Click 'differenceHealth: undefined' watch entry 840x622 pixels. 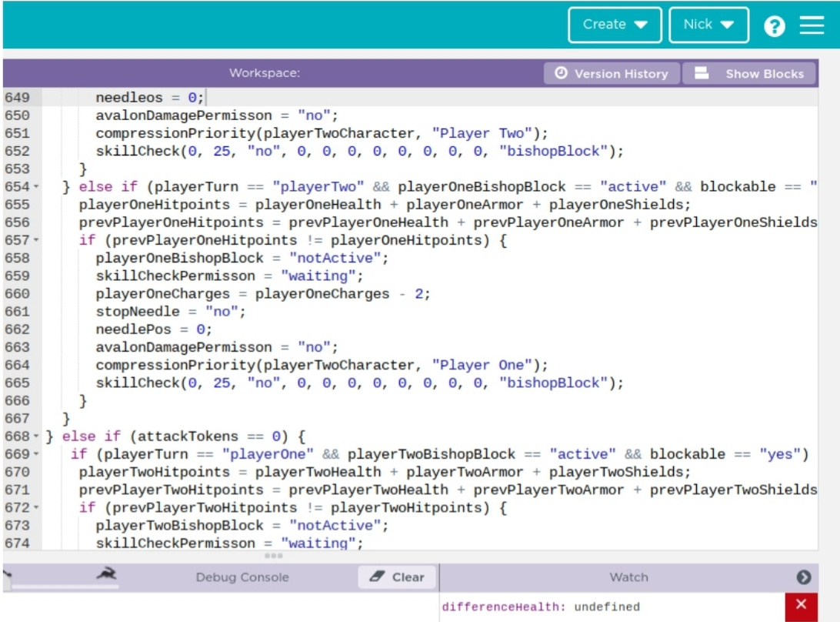(x=541, y=607)
